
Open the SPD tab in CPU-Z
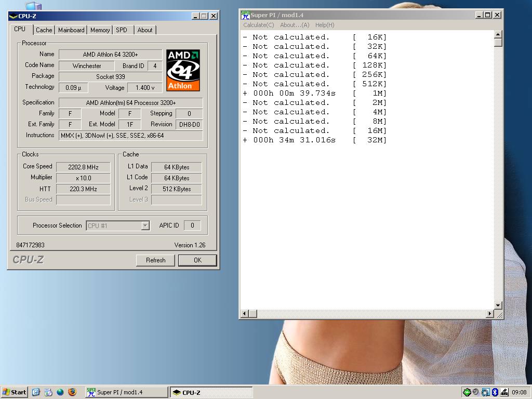pyautogui.click(x=122, y=30)
